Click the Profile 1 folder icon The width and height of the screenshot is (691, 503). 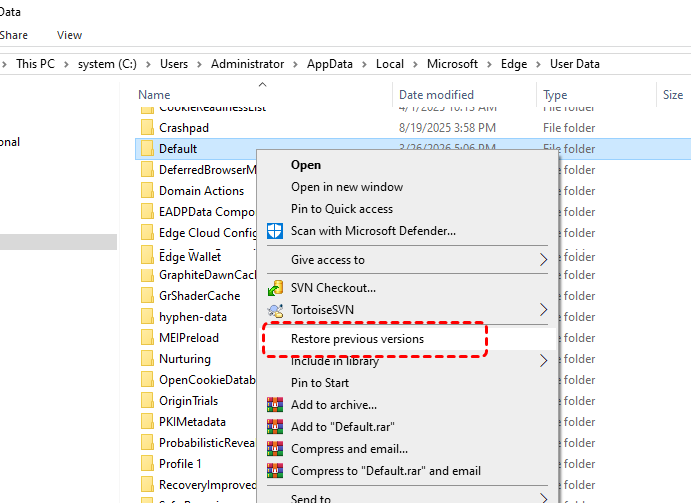[147, 464]
